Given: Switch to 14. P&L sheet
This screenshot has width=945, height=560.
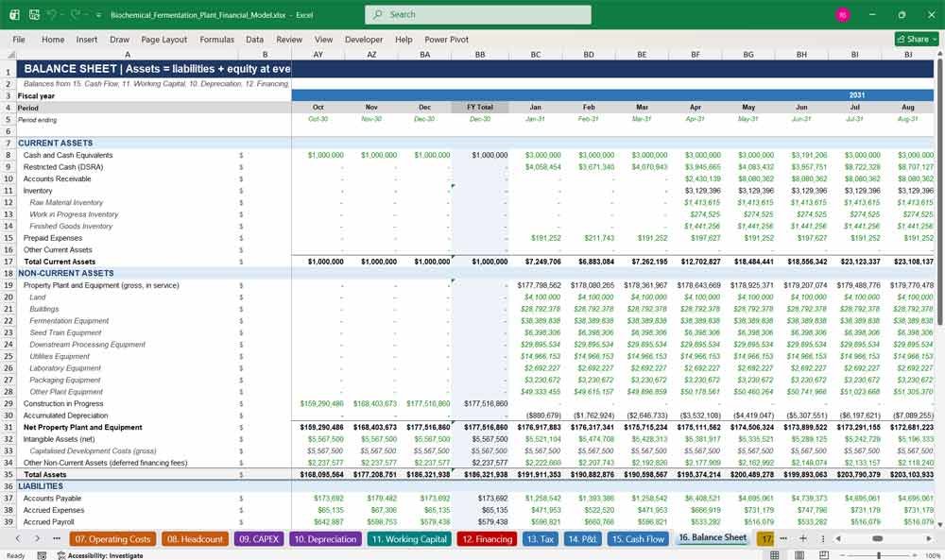Looking at the screenshot, I should [x=581, y=539].
